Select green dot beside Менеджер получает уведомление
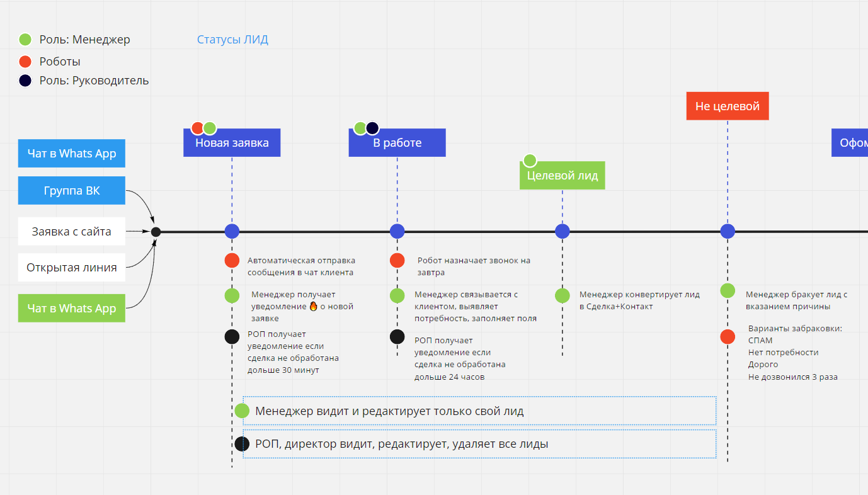Screen dimensions: 868x495 point(232,295)
